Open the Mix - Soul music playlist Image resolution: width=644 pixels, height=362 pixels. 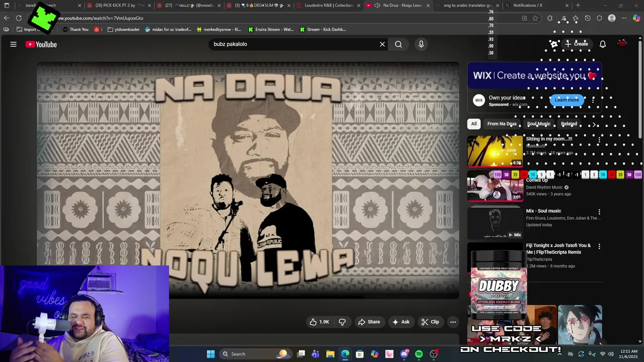tap(495, 222)
